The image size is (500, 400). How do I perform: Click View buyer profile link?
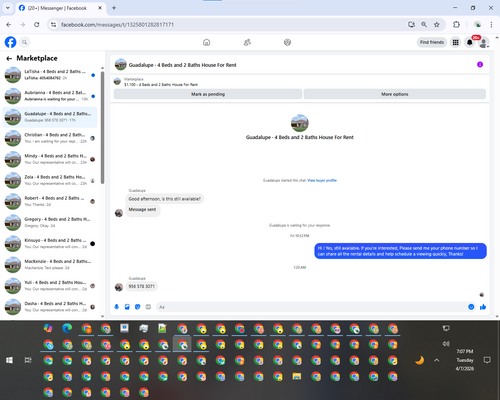(x=322, y=180)
